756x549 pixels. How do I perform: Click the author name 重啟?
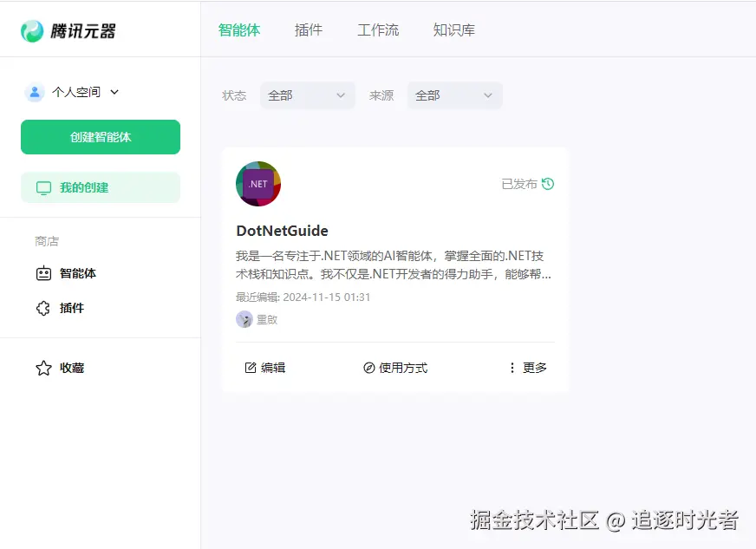pyautogui.click(x=267, y=319)
